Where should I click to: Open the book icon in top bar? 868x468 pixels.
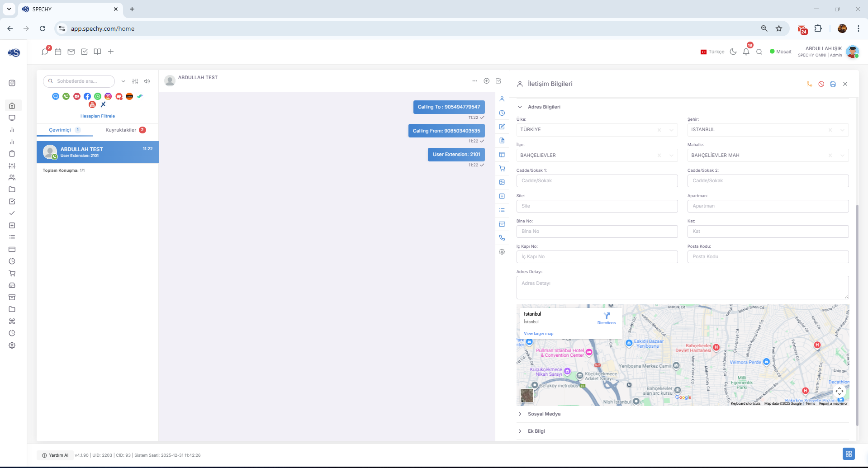coord(97,52)
